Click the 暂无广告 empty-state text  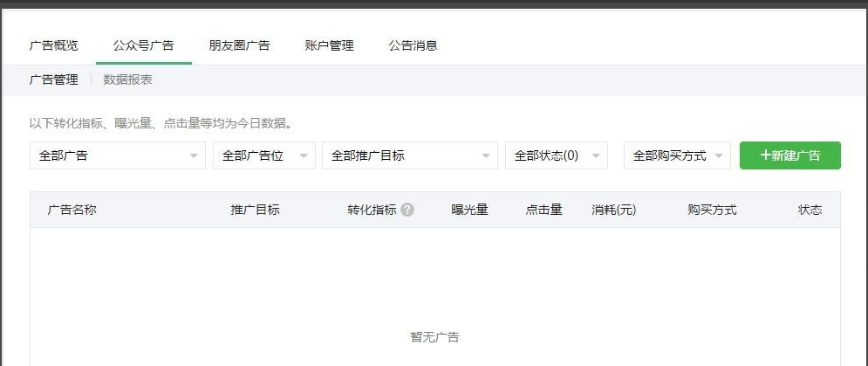[x=434, y=337]
